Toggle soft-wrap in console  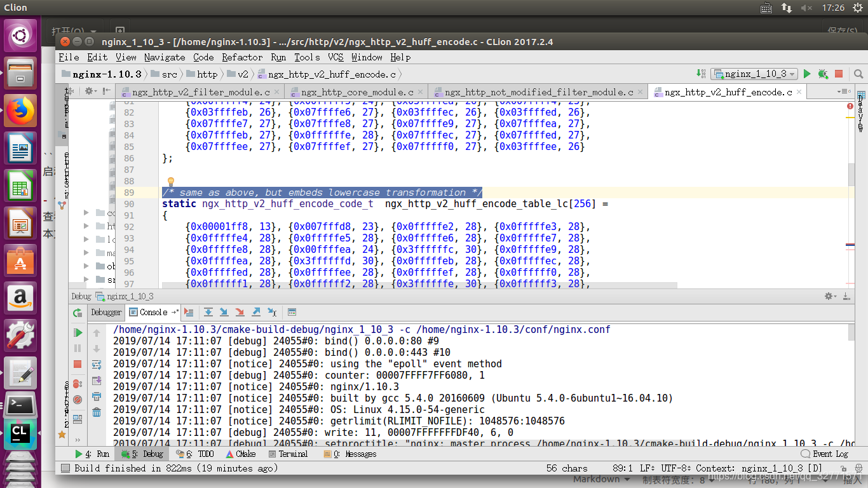coord(97,365)
